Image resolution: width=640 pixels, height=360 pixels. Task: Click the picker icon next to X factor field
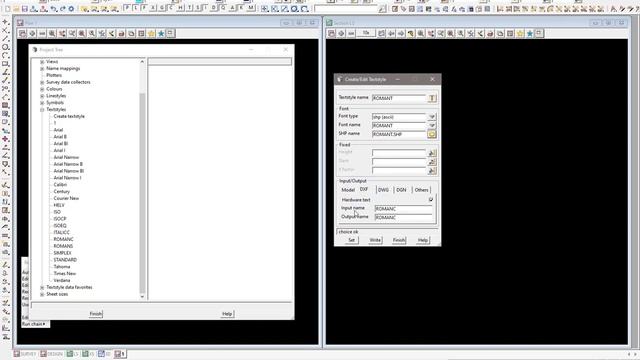click(x=432, y=171)
